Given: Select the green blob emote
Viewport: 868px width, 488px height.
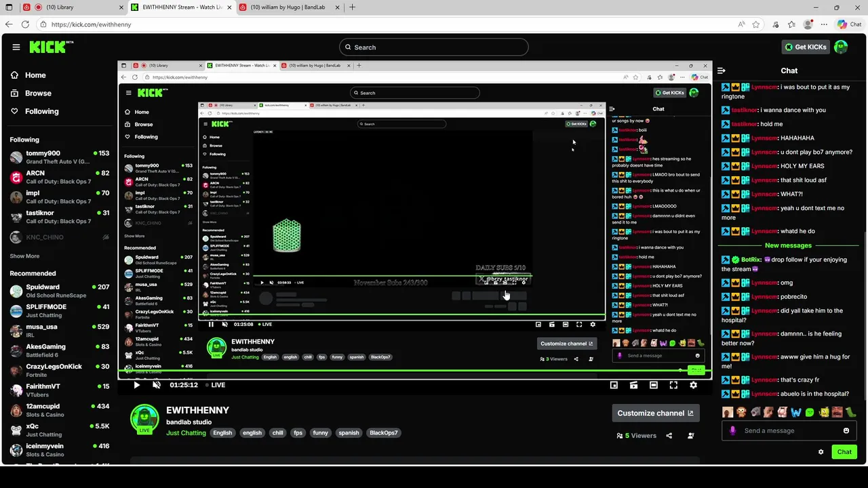Looking at the screenshot, I should tap(809, 412).
